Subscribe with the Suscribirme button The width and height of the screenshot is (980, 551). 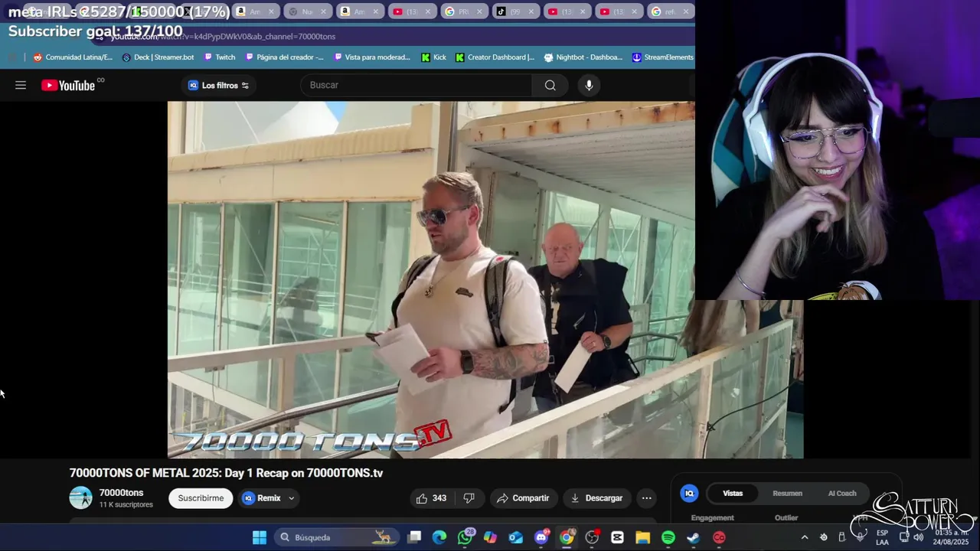coord(201,498)
